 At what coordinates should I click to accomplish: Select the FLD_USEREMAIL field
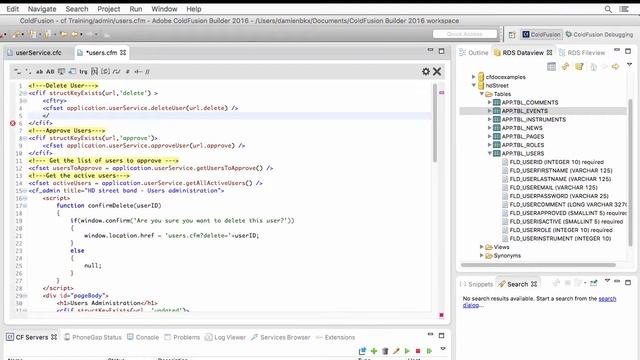click(553, 187)
